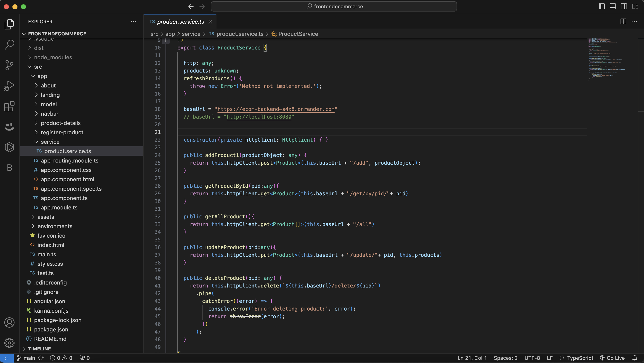Open the Search view in activity bar

10,45
